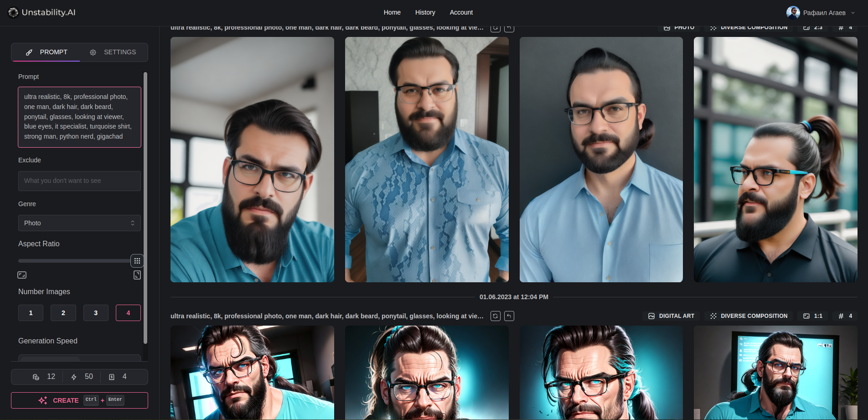Screen dimensions: 868x420
Task: Click the Aspect Ratio slider handle
Action: coord(137,261)
